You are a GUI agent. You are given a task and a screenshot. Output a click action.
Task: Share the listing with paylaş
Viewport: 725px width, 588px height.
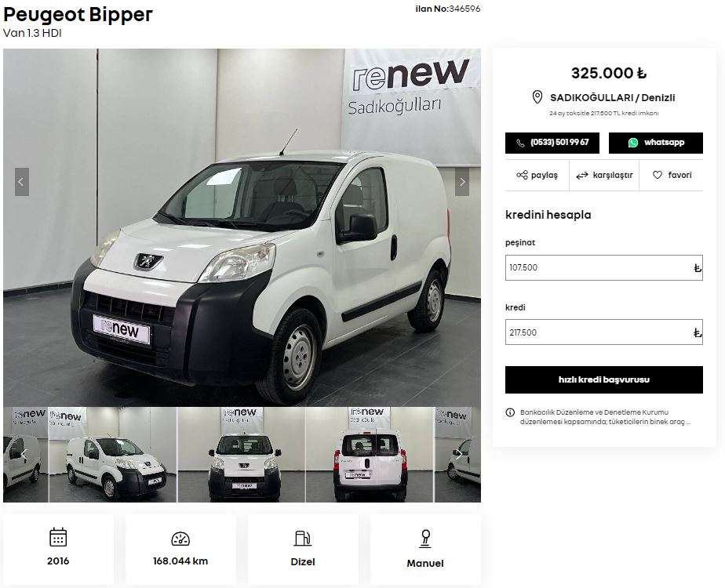pyautogui.click(x=537, y=175)
